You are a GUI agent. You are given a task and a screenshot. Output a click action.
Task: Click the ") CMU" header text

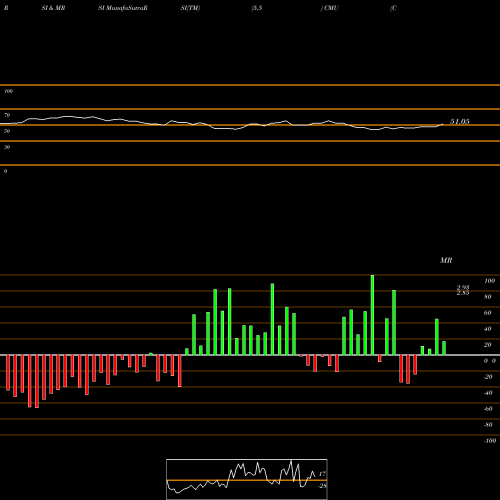point(330,8)
